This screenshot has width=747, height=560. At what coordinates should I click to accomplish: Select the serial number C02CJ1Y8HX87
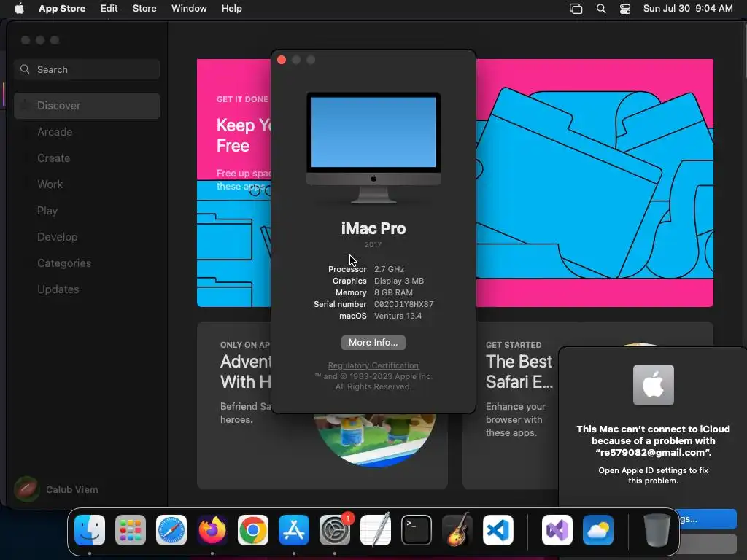pos(403,304)
